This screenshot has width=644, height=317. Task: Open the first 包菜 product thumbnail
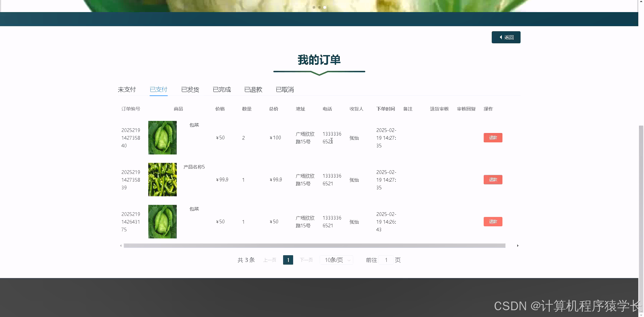(x=162, y=137)
